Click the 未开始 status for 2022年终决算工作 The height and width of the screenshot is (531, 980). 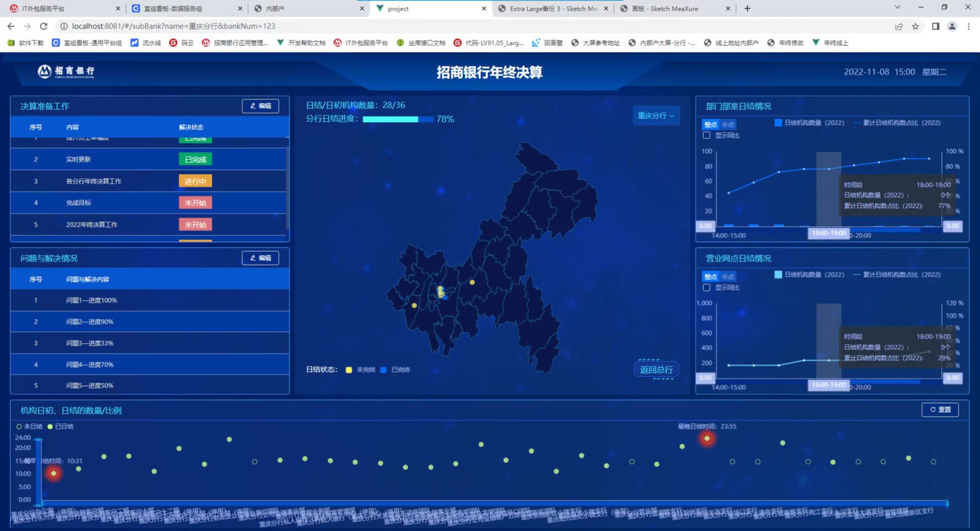[x=195, y=225]
